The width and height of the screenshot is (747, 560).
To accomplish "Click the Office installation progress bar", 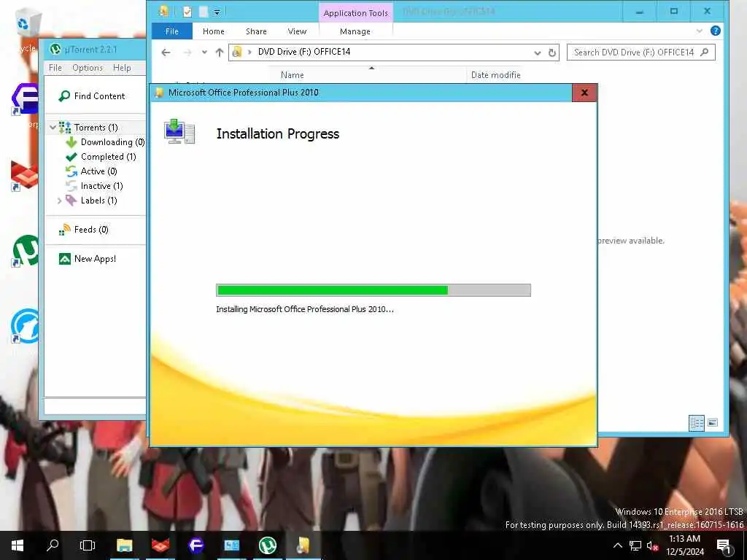I will (x=373, y=290).
